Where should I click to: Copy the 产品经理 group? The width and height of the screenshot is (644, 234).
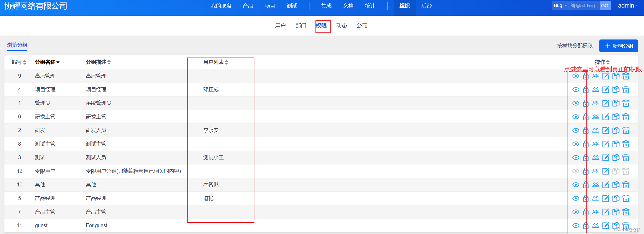(x=616, y=198)
